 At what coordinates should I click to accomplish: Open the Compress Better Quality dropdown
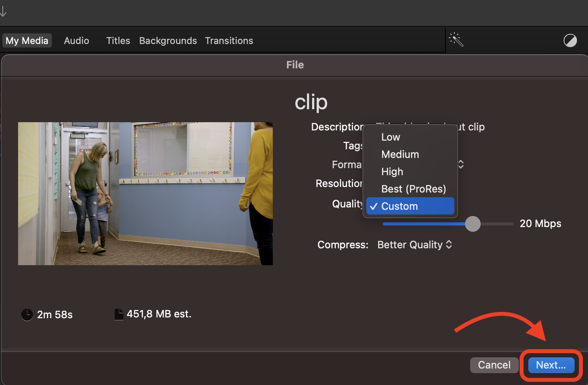pos(414,244)
